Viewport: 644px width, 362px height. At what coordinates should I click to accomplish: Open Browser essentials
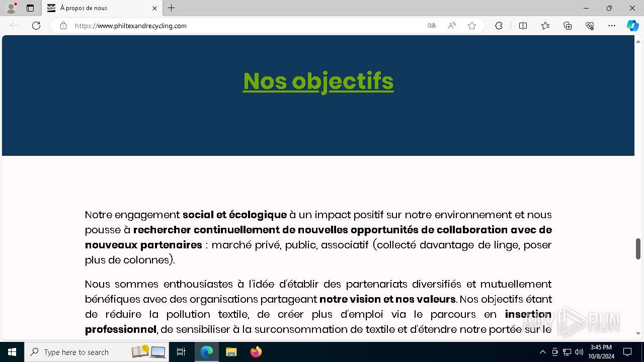(x=590, y=26)
